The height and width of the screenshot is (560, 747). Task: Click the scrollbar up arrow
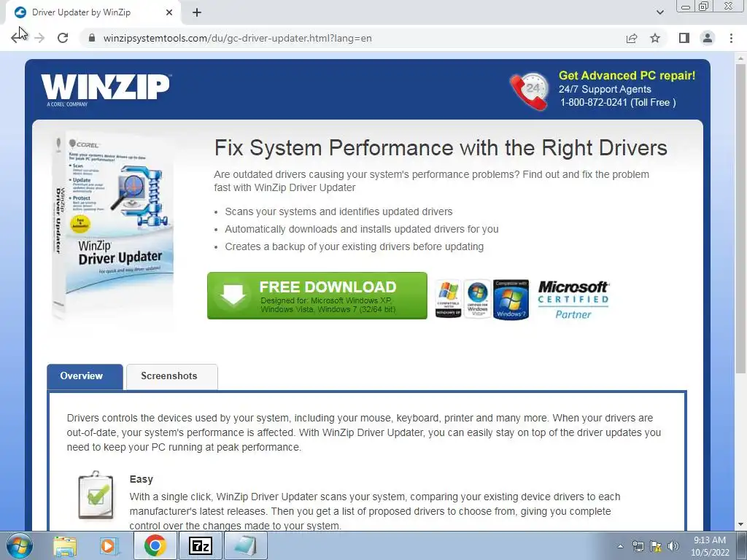740,57
